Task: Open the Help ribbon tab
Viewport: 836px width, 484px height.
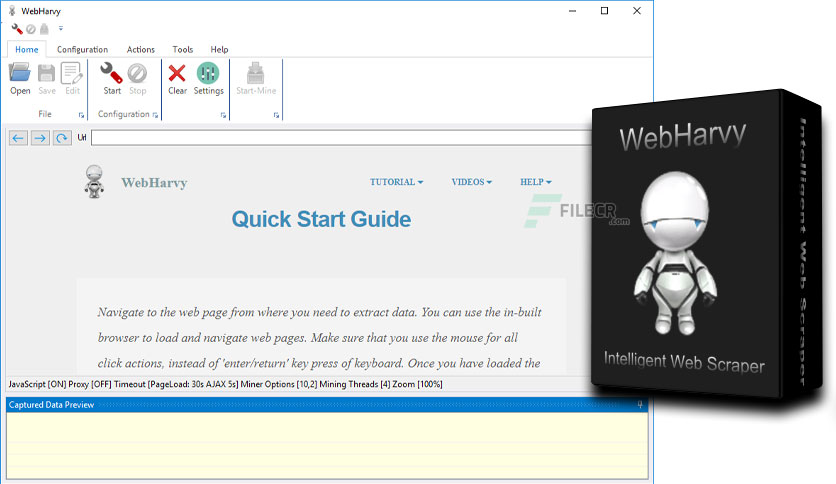Action: pyautogui.click(x=219, y=50)
